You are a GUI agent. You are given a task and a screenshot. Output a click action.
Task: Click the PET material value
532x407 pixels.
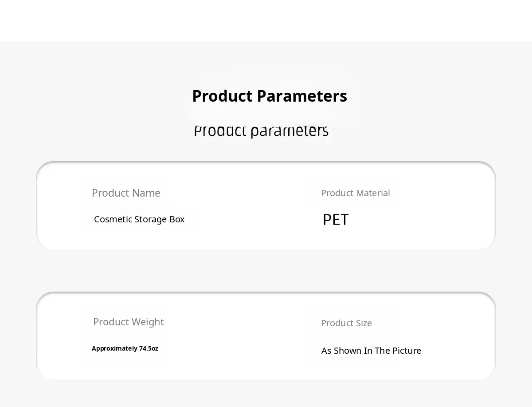(x=336, y=220)
